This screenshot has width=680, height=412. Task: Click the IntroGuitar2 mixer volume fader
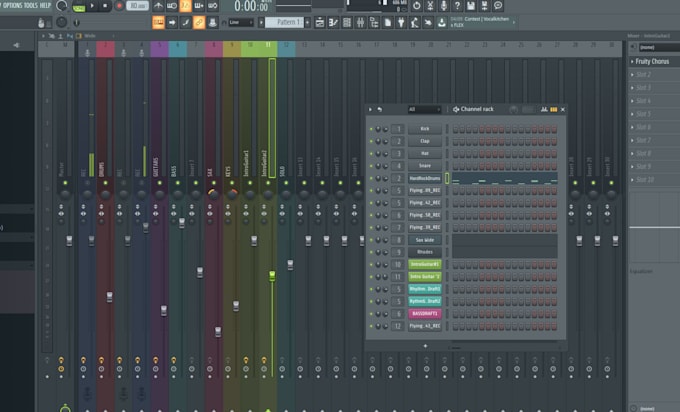(x=271, y=274)
